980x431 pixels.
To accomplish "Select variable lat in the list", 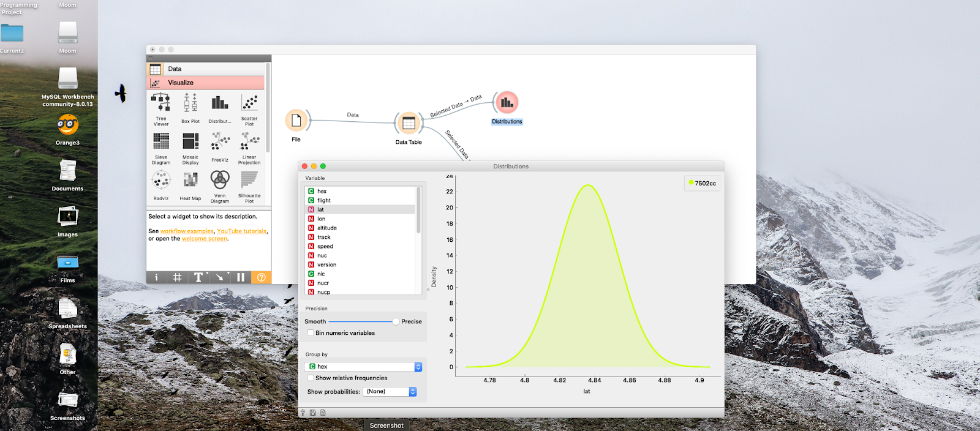I will 360,209.
